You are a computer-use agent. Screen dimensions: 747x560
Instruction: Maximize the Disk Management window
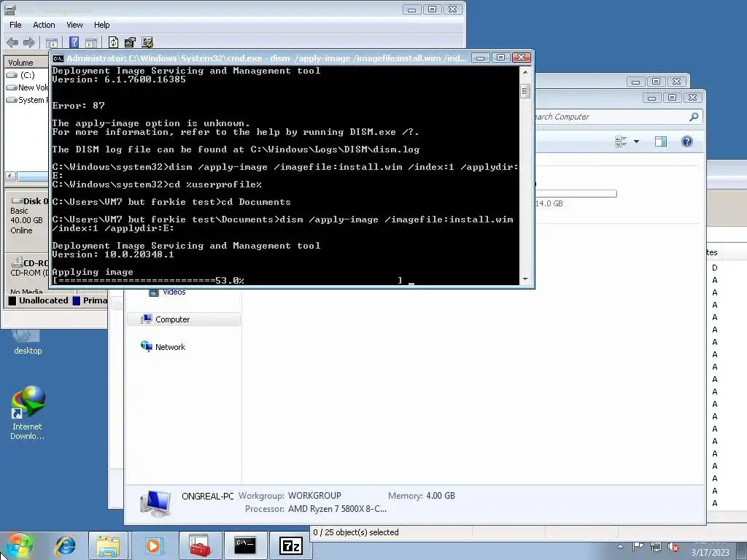click(432, 9)
